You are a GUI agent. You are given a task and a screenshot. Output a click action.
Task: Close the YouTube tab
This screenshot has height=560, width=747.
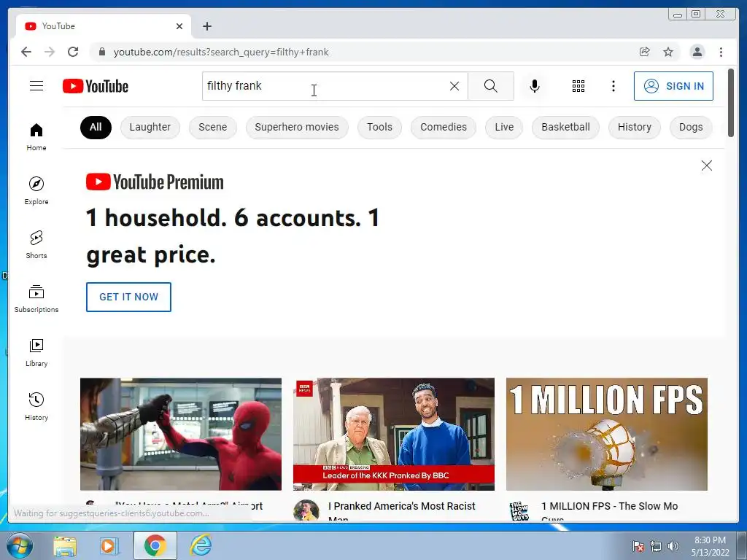pos(179,26)
